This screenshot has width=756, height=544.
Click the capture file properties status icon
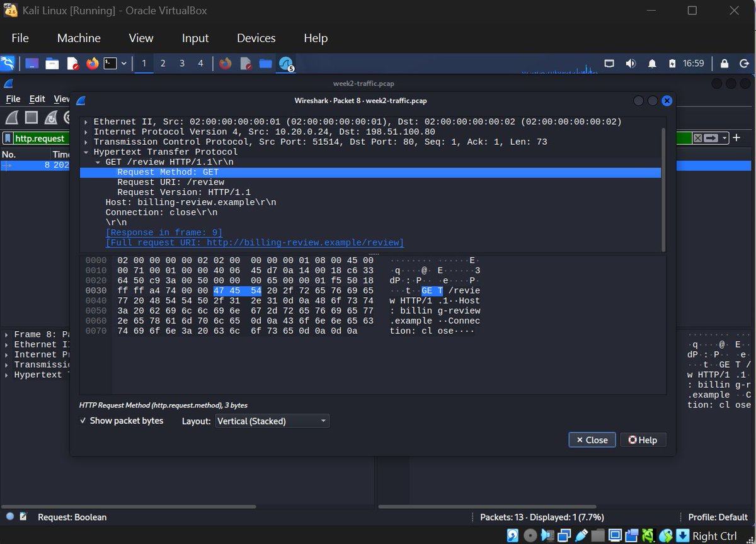pyautogui.click(x=23, y=517)
